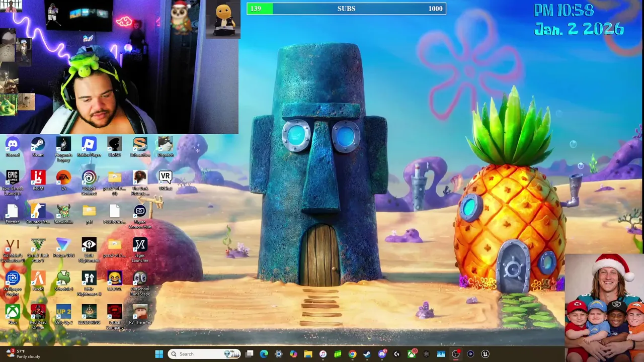Image resolution: width=644 pixels, height=362 pixels.
Task: Select the Proton VPN shortcut
Action: (63, 248)
